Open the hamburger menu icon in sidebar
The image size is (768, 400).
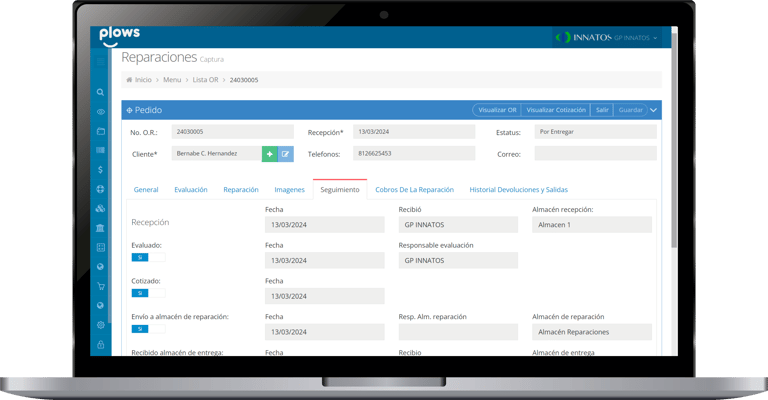[x=100, y=62]
